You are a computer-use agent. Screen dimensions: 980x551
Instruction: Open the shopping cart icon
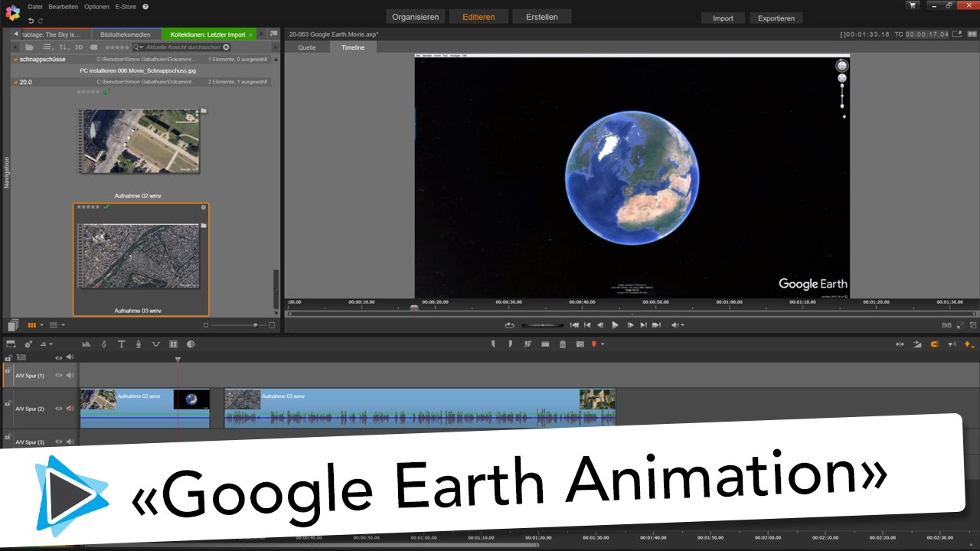(912, 5)
